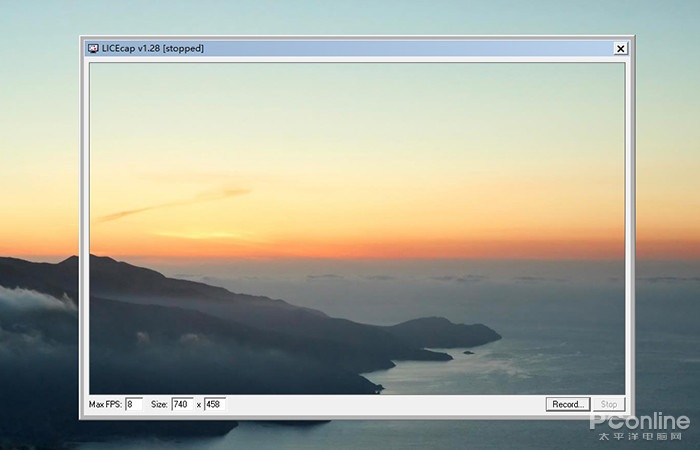This screenshot has height=450, width=700.
Task: Click the LICEcap app icon in title bar
Action: point(93,48)
